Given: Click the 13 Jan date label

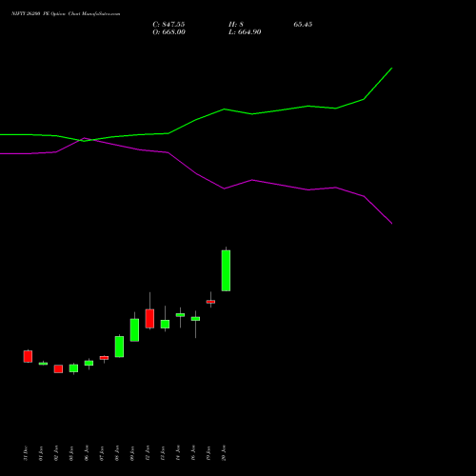Looking at the screenshot, I should (x=163, y=453).
